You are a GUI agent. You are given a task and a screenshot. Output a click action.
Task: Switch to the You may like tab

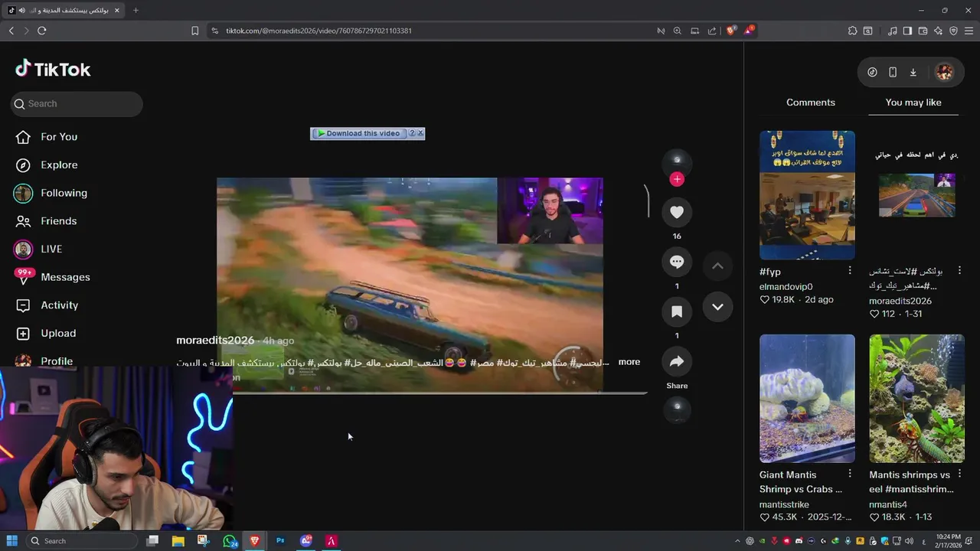[x=913, y=103]
